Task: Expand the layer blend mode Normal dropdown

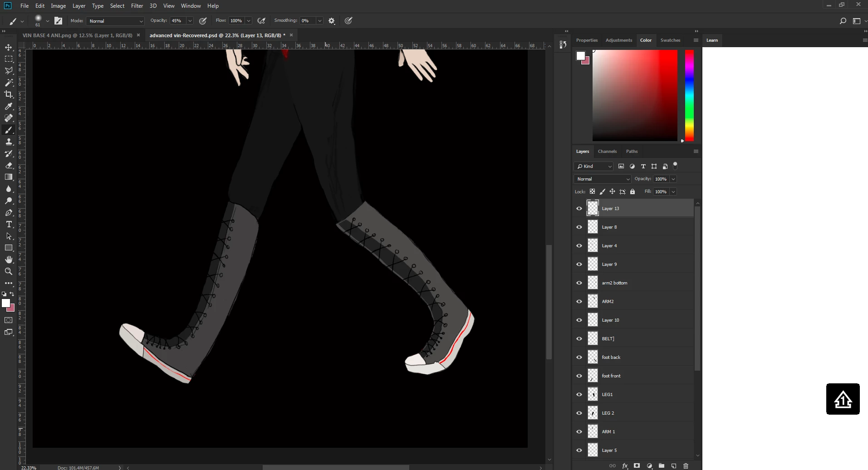Action: [x=603, y=179]
